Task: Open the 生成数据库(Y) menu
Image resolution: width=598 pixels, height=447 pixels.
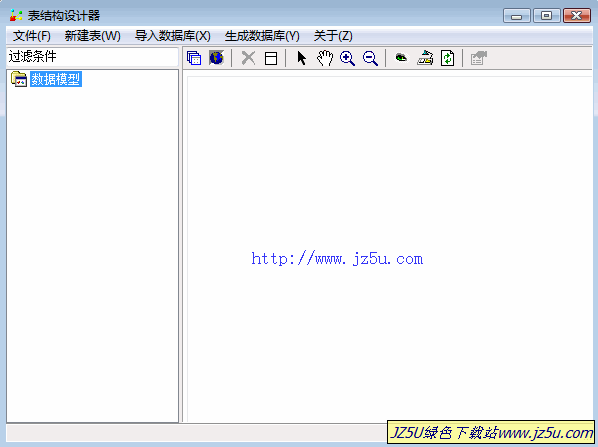Action: (x=262, y=36)
